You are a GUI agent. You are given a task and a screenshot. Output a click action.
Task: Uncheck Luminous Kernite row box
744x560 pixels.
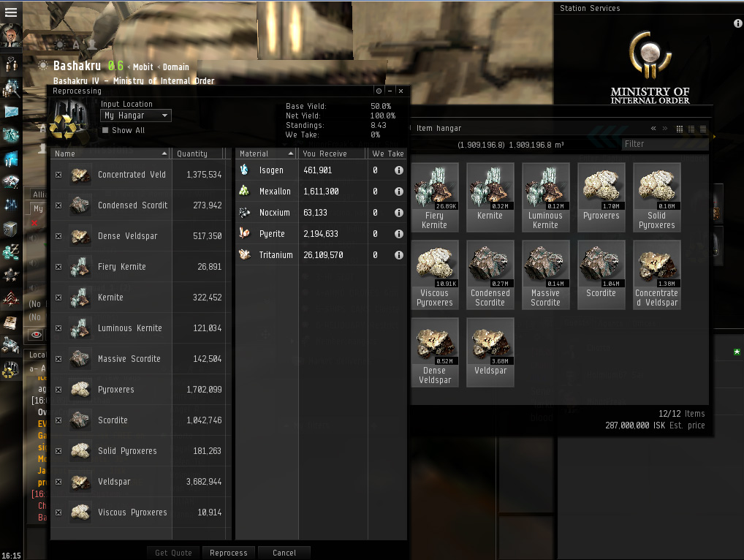pyautogui.click(x=58, y=328)
